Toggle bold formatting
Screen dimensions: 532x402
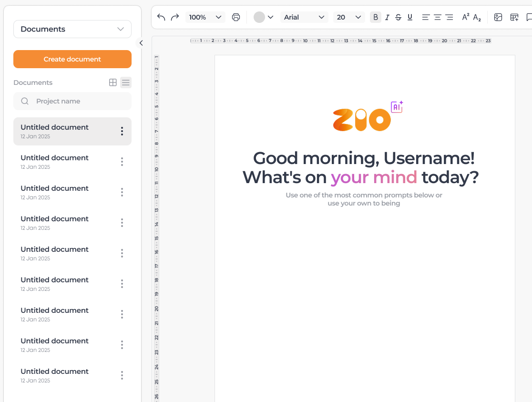(376, 17)
